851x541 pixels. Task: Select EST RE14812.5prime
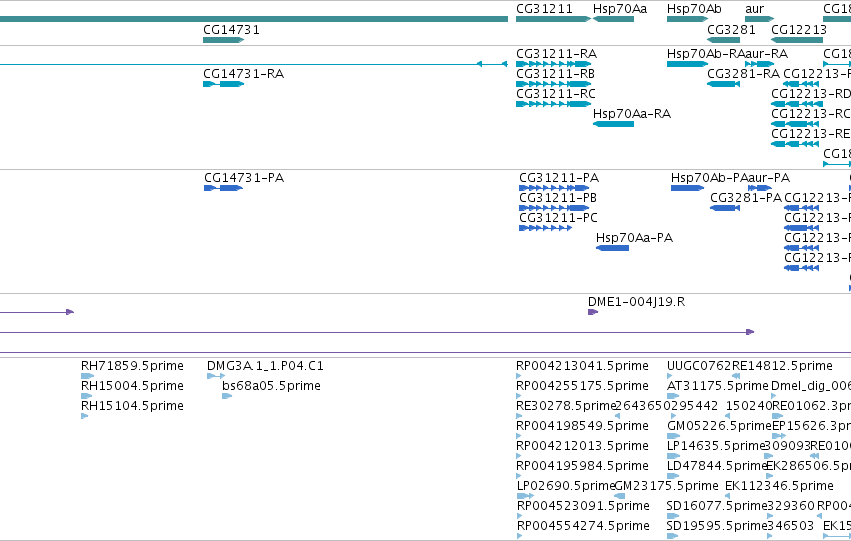pos(782,366)
